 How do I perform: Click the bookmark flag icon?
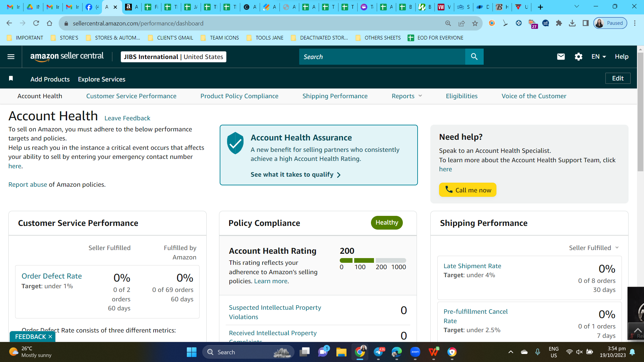coord(11,78)
